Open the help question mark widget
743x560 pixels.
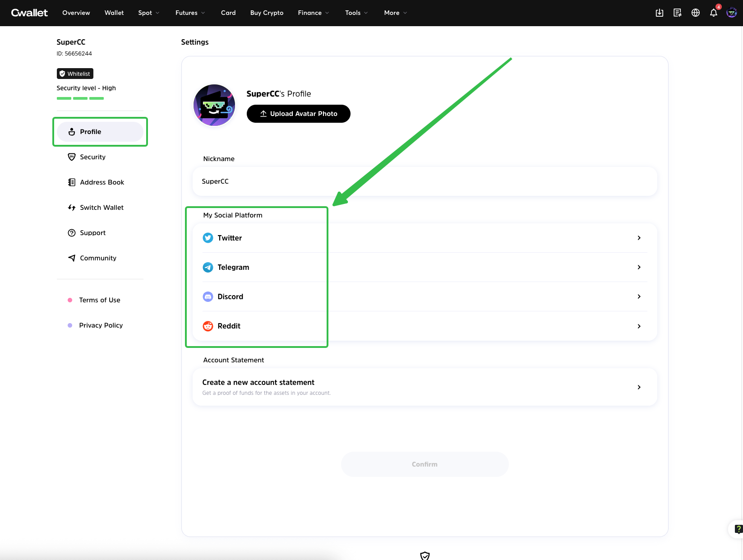738,529
